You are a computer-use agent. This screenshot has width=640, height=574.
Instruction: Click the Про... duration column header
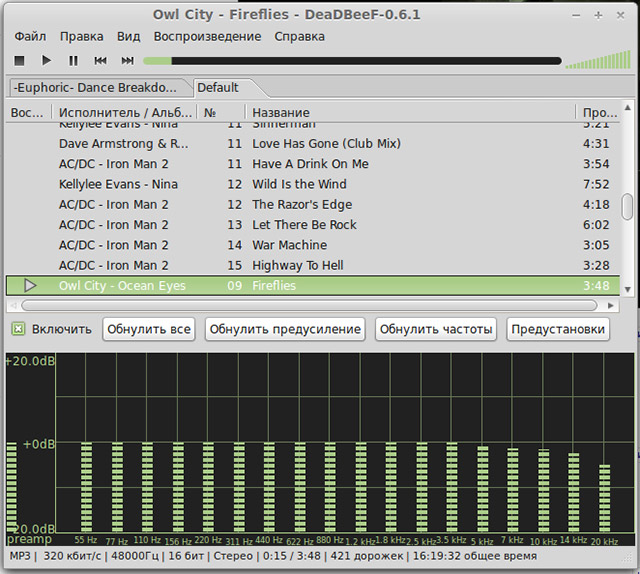pos(598,112)
